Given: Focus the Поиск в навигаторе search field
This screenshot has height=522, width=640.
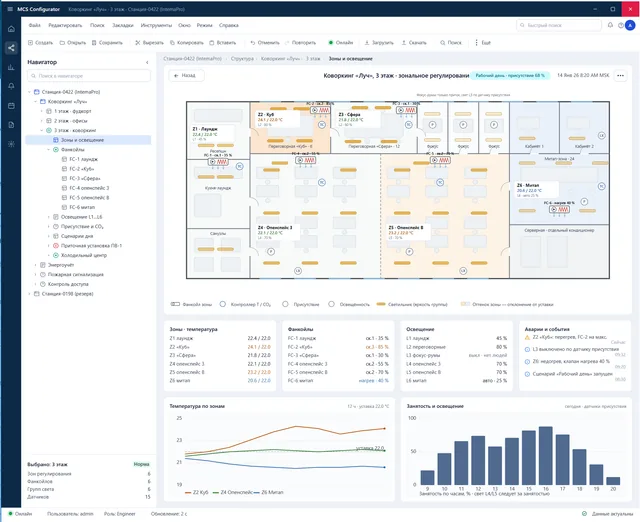Looking at the screenshot, I should click(x=89, y=76).
